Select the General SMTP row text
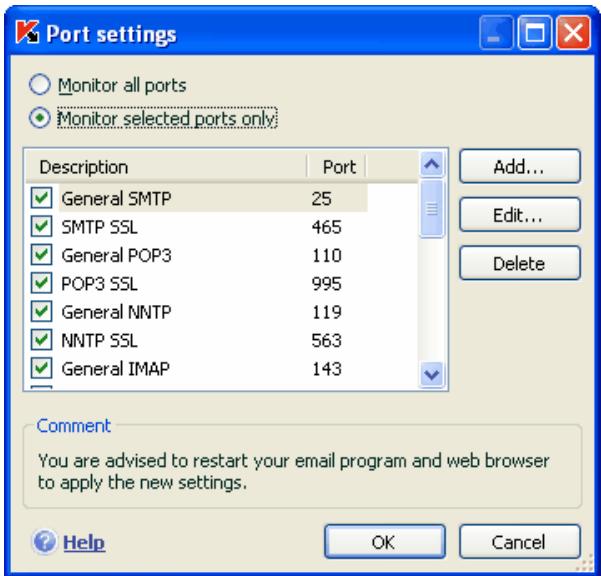This screenshot has height=576, width=601. coord(116,199)
